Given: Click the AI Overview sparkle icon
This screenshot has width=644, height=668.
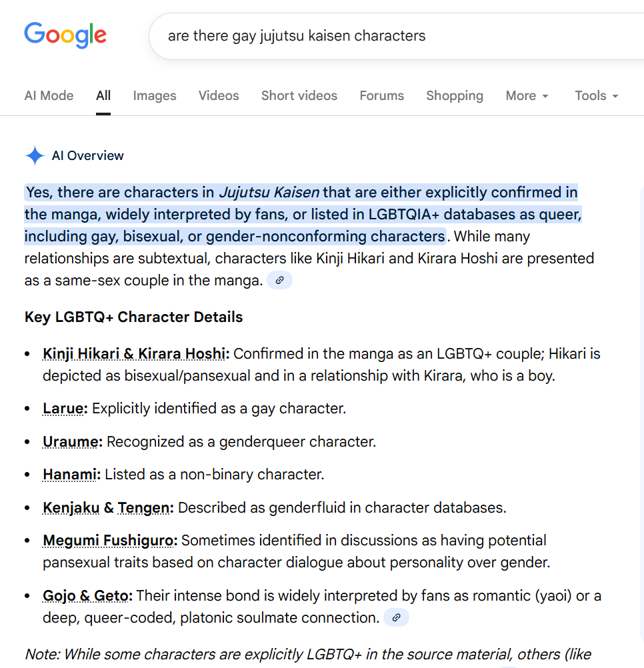Looking at the screenshot, I should tap(35, 155).
